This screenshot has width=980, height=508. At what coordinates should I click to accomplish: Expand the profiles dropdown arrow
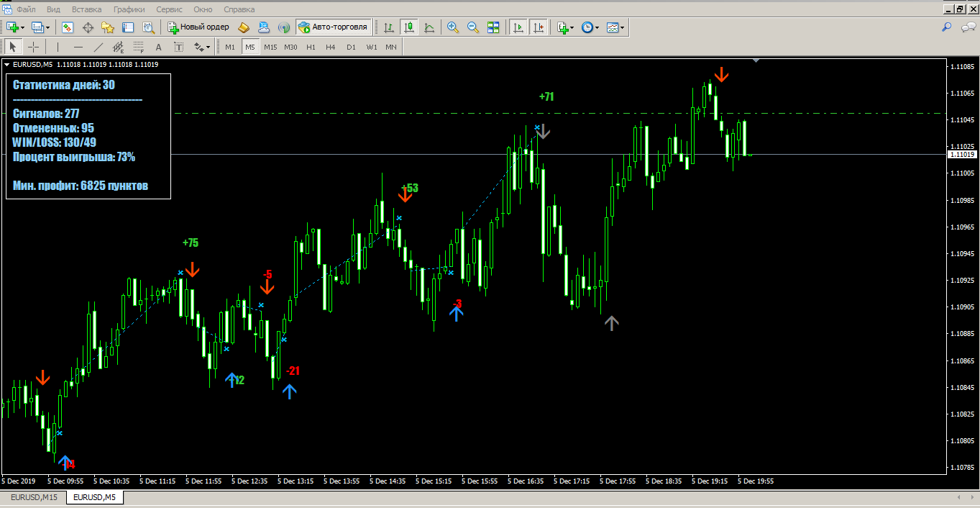pos(48,27)
